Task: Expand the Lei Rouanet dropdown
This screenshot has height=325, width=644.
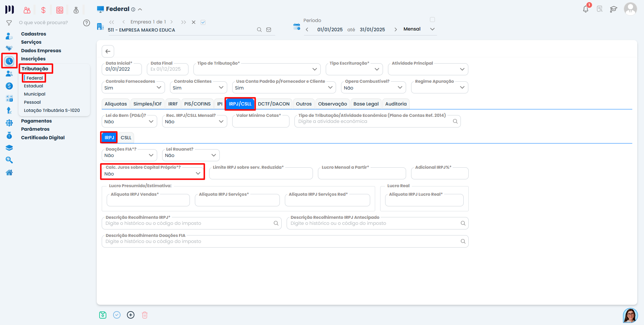Action: (x=191, y=155)
